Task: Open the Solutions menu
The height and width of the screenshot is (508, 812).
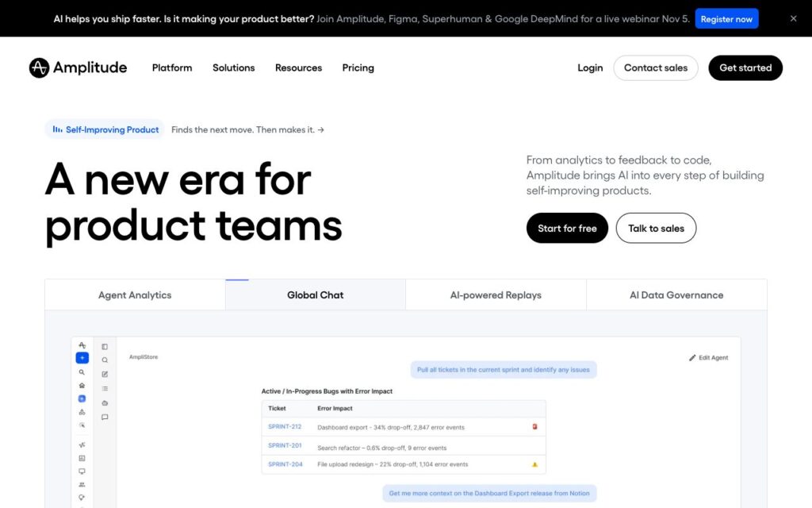Action: pos(234,68)
